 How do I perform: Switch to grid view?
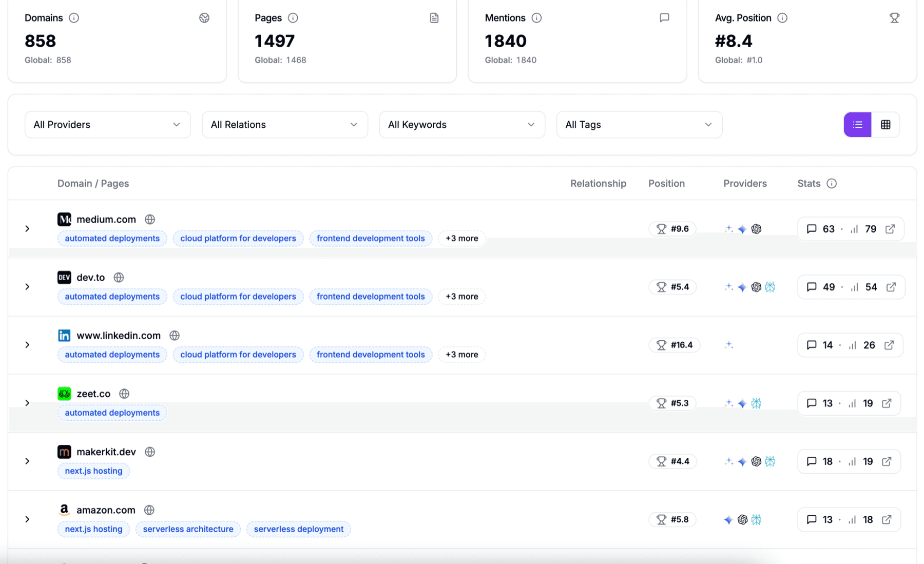click(x=885, y=125)
